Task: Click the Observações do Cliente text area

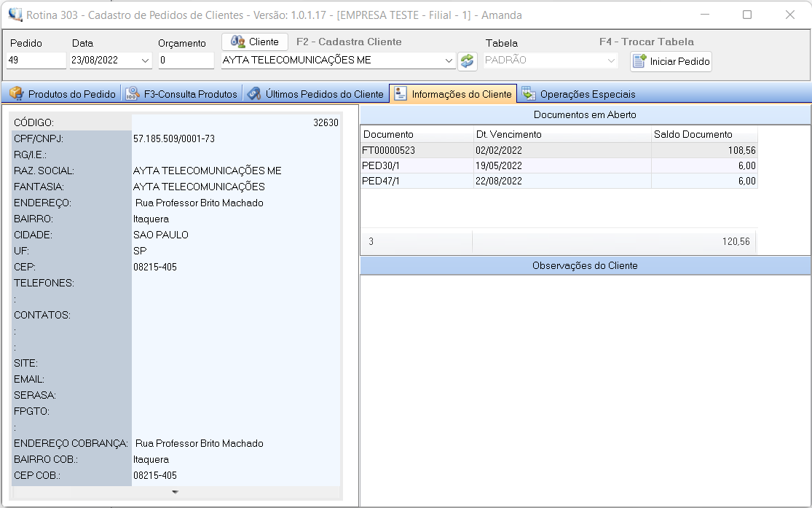Action: coord(586,391)
